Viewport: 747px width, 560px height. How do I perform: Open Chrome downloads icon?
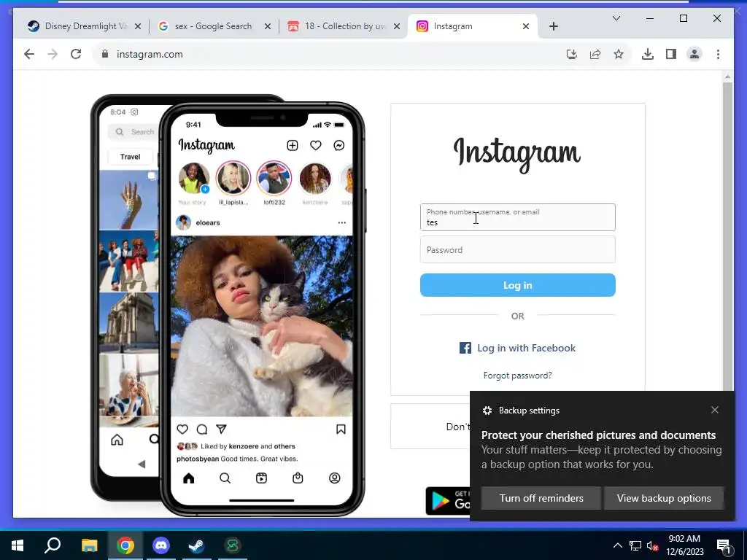click(648, 54)
